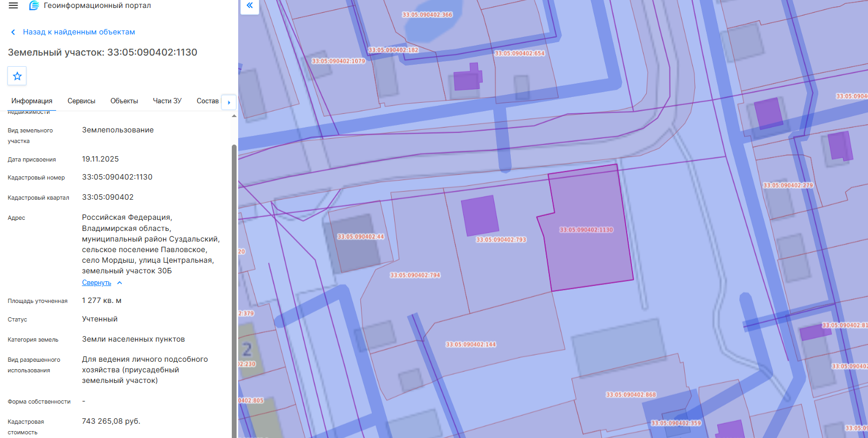Click the parcel heading Земельный участок: 33:05:090402:1130

tap(103, 52)
